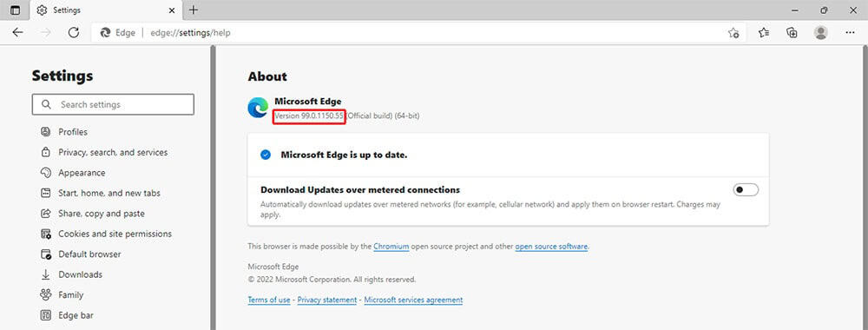Screen dimensions: 868x330
Task: Click the Share, copy and paste icon
Action: click(46, 213)
